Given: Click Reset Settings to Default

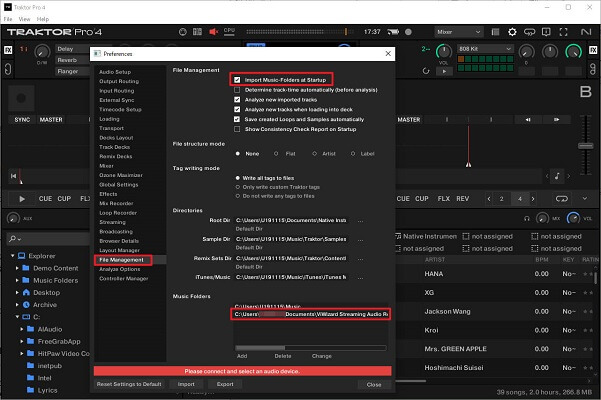Looking at the screenshot, I should 129,384.
